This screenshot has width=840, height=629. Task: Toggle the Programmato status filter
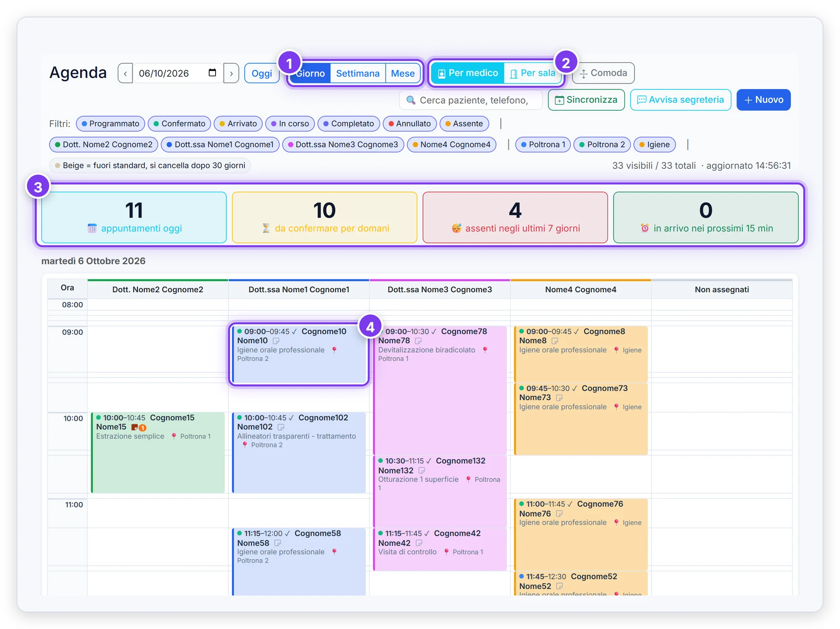pos(111,123)
